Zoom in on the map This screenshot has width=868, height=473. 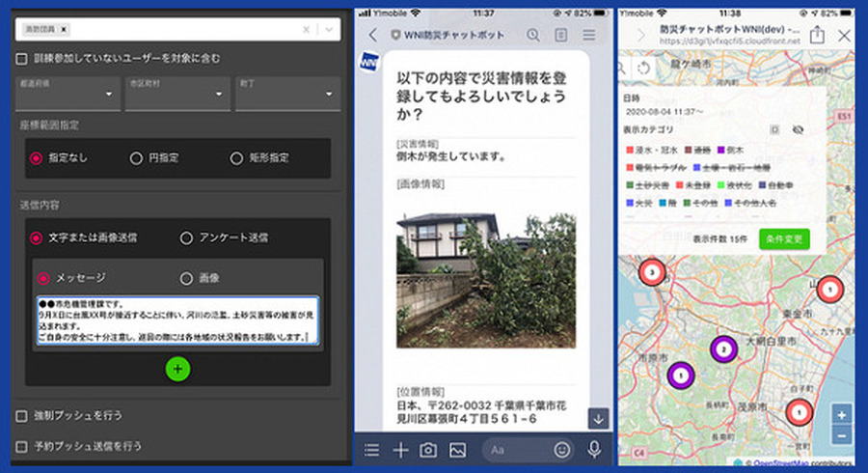click(x=842, y=415)
